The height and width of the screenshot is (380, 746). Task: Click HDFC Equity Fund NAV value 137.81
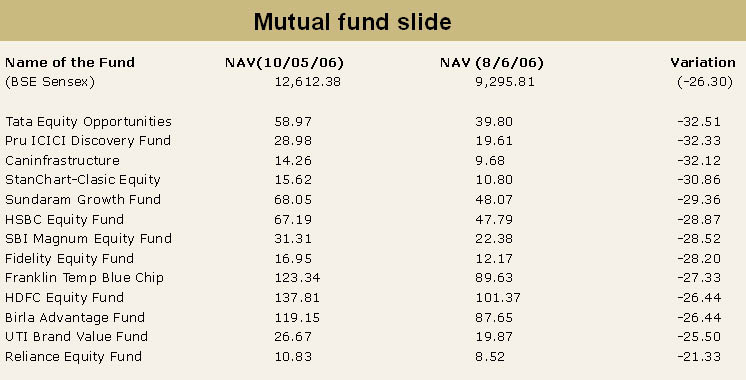tap(297, 298)
